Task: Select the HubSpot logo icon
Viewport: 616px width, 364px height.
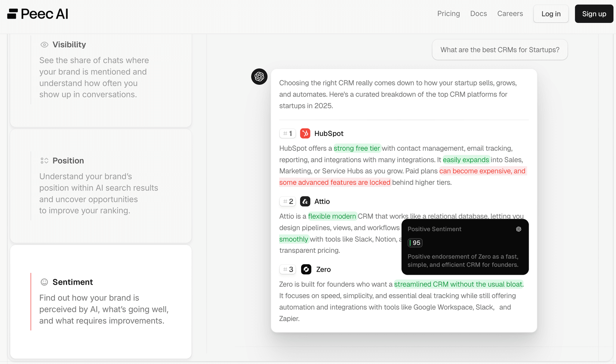Action: click(x=305, y=133)
